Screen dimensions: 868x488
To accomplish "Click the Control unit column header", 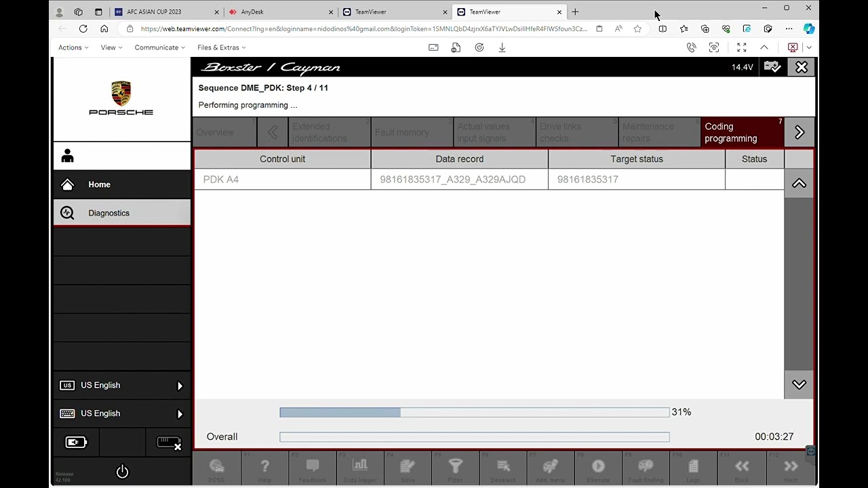I will click(282, 159).
